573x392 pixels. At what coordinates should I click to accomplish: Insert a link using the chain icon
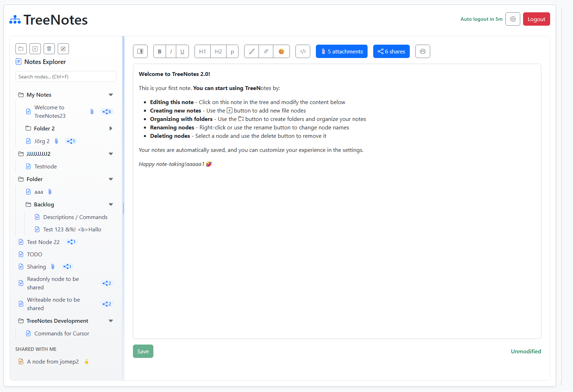(266, 51)
